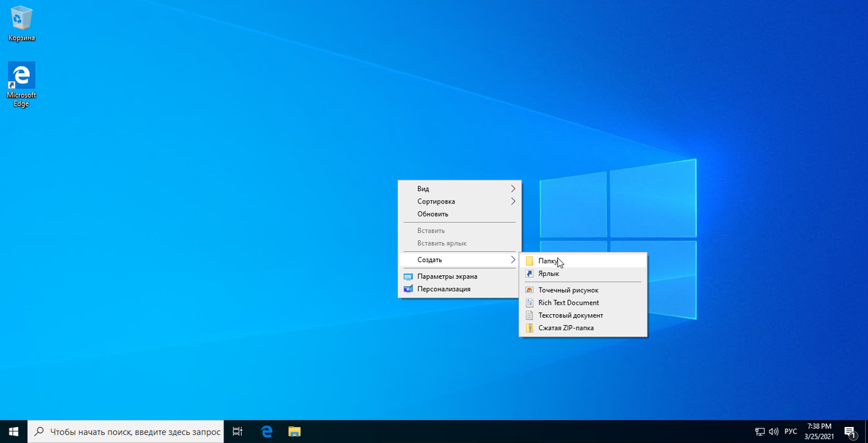Click the page icon beside Текстовый документ
The image size is (868, 443).
pyautogui.click(x=529, y=316)
